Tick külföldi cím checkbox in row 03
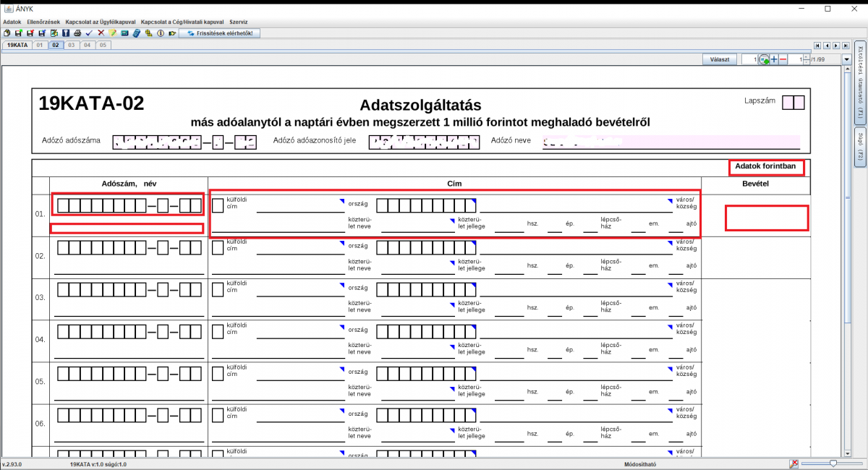The image size is (868, 470). click(218, 289)
